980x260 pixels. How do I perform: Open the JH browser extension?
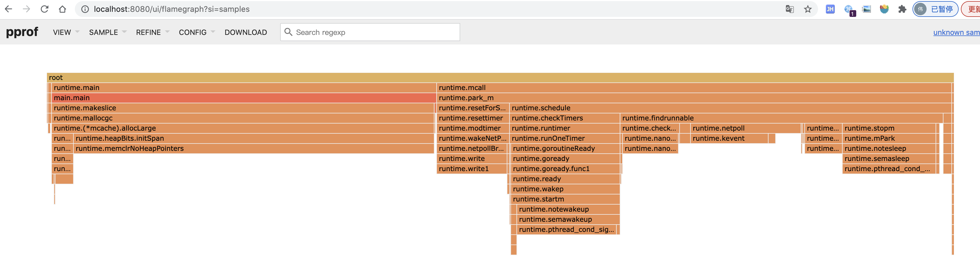tap(830, 9)
